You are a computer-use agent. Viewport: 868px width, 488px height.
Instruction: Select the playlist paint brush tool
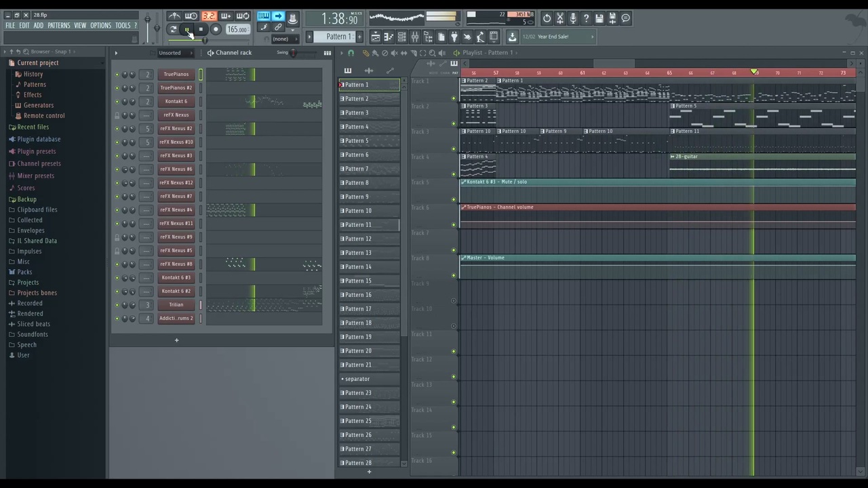(375, 53)
